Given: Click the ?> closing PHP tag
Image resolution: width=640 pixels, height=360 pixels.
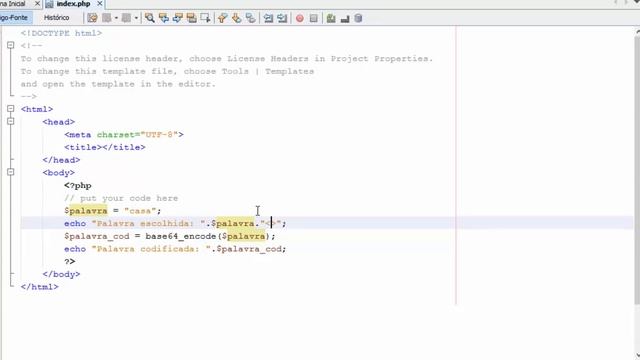Looking at the screenshot, I should (x=69, y=261).
